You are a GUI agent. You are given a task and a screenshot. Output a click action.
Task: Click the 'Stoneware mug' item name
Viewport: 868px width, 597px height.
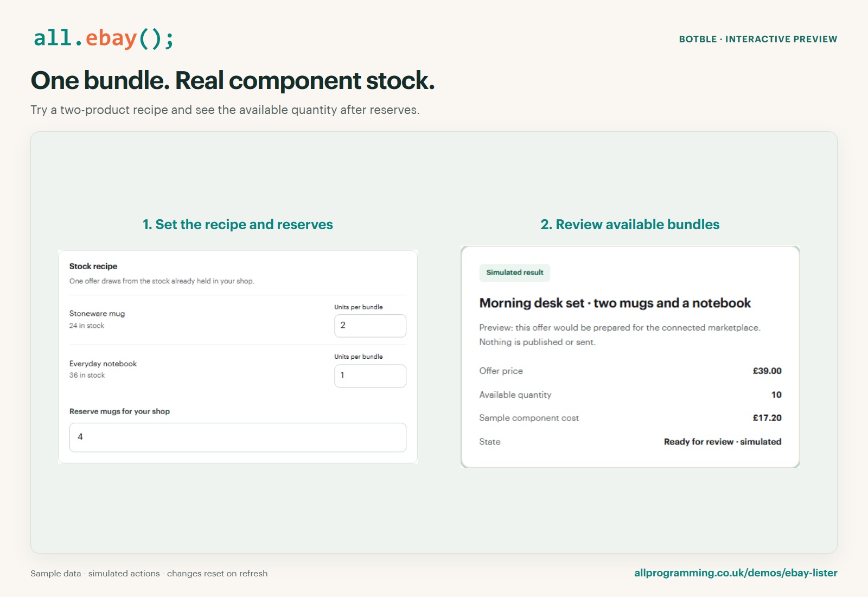pos(97,313)
